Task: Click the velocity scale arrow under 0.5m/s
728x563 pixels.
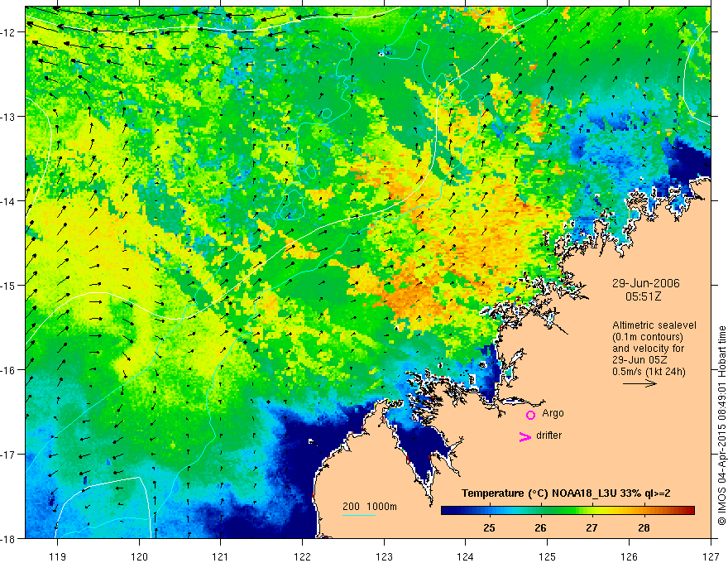Action: tap(639, 383)
